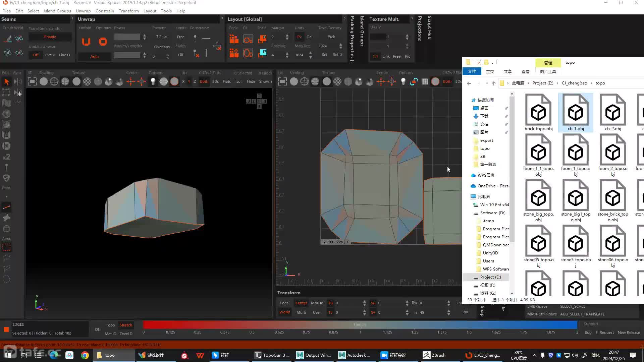Enable wireframe sphere shading in 3D view
The height and width of the screenshot is (362, 644).
pyautogui.click(x=54, y=81)
